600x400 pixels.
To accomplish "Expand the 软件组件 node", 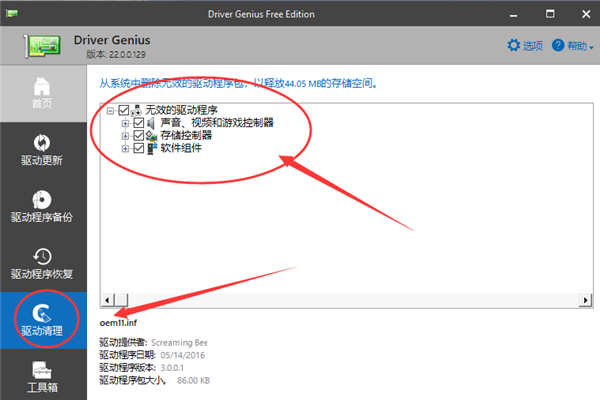I will point(125,149).
